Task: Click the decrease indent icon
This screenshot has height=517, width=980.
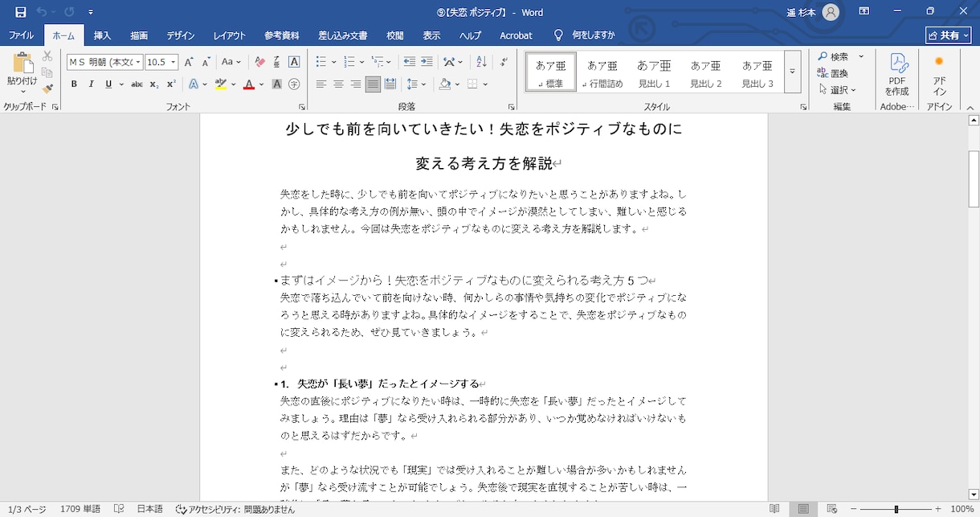Action: [410, 62]
